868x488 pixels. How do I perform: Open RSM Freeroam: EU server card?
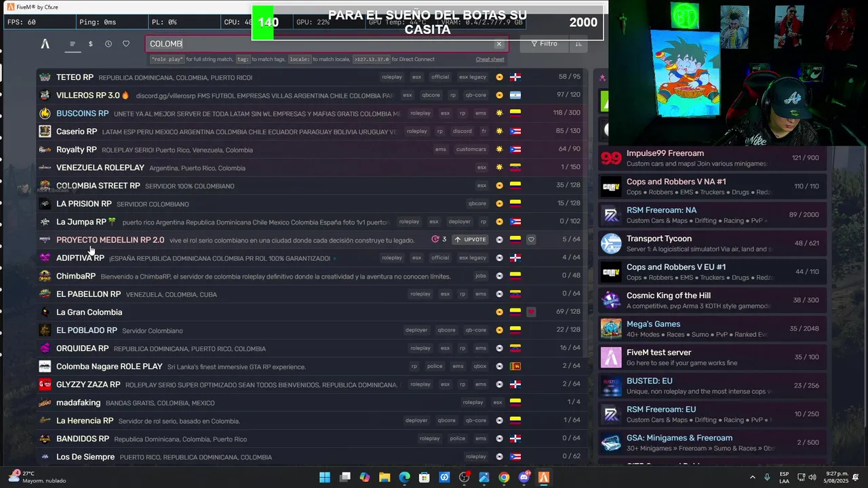pos(712,414)
